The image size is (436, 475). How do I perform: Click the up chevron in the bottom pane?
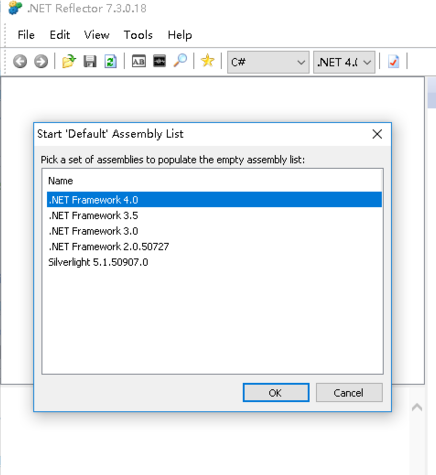click(417, 407)
